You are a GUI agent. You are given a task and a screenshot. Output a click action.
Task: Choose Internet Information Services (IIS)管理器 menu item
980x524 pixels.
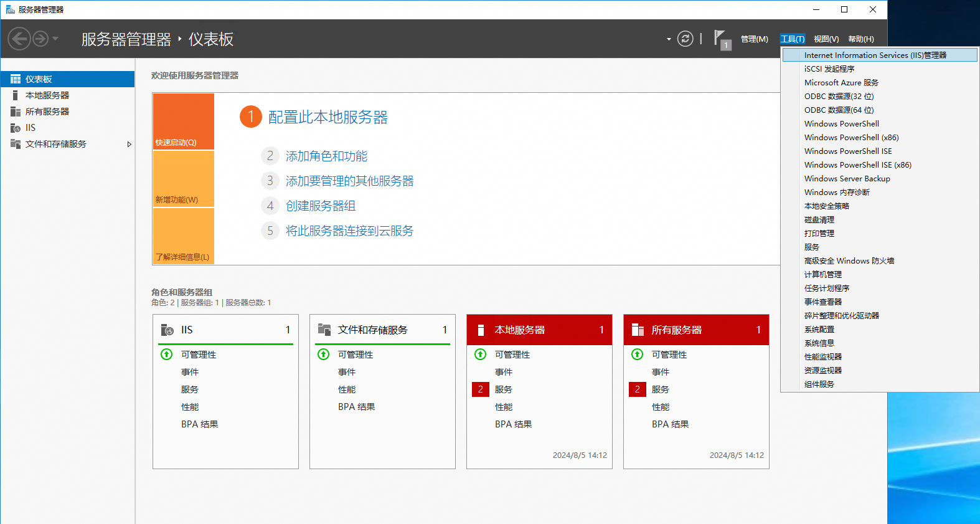click(x=880, y=55)
